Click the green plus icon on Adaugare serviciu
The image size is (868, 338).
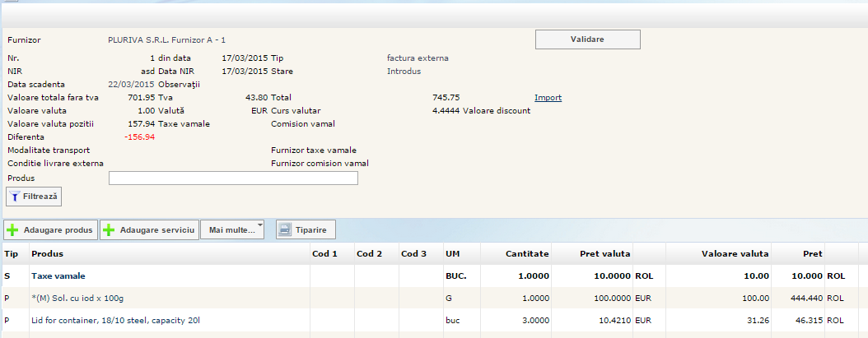(109, 230)
